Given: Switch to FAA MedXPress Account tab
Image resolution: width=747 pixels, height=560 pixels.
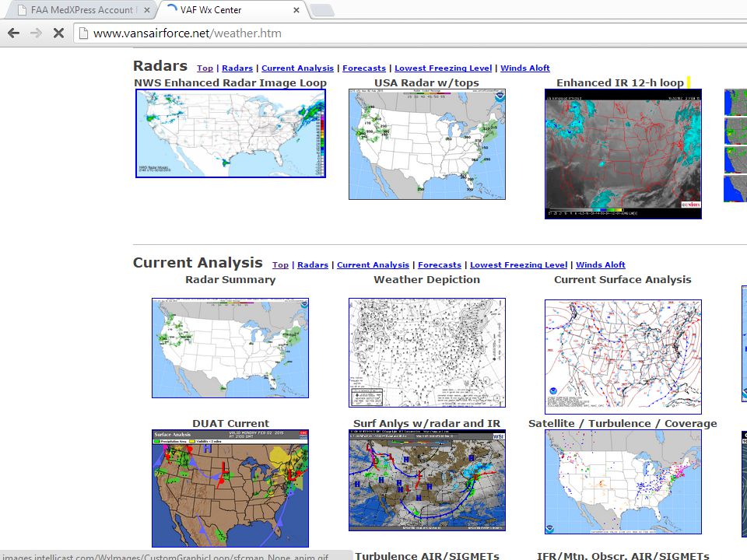Looking at the screenshot, I should [x=79, y=10].
